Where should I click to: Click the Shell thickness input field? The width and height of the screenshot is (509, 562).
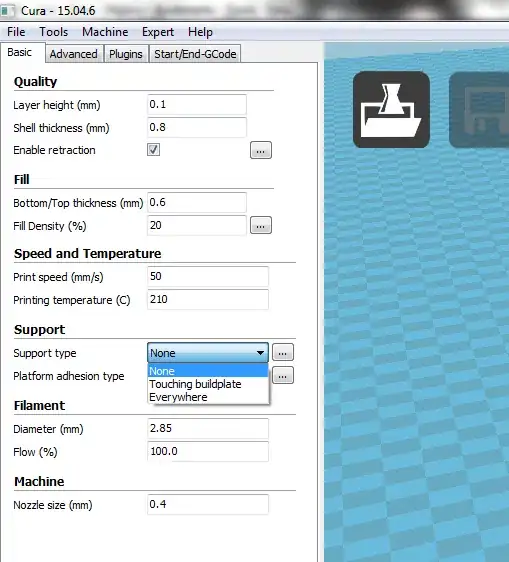pos(197,127)
